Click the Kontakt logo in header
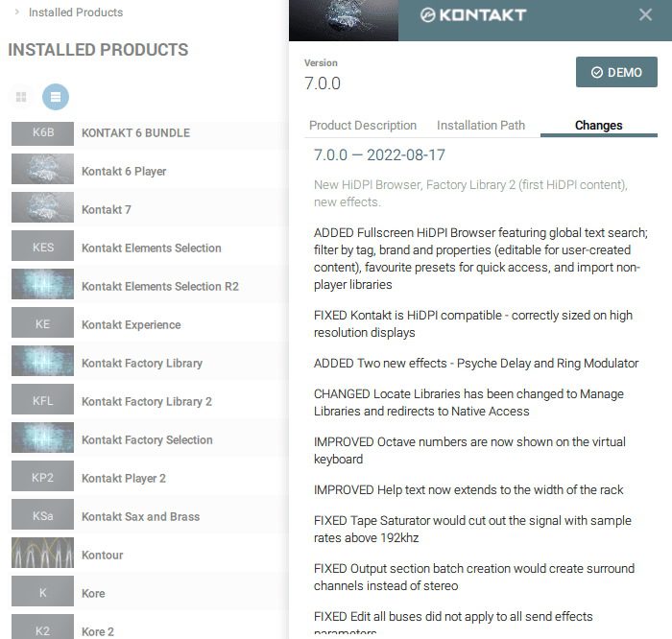Image resolution: width=672 pixels, height=639 pixels. click(x=473, y=15)
